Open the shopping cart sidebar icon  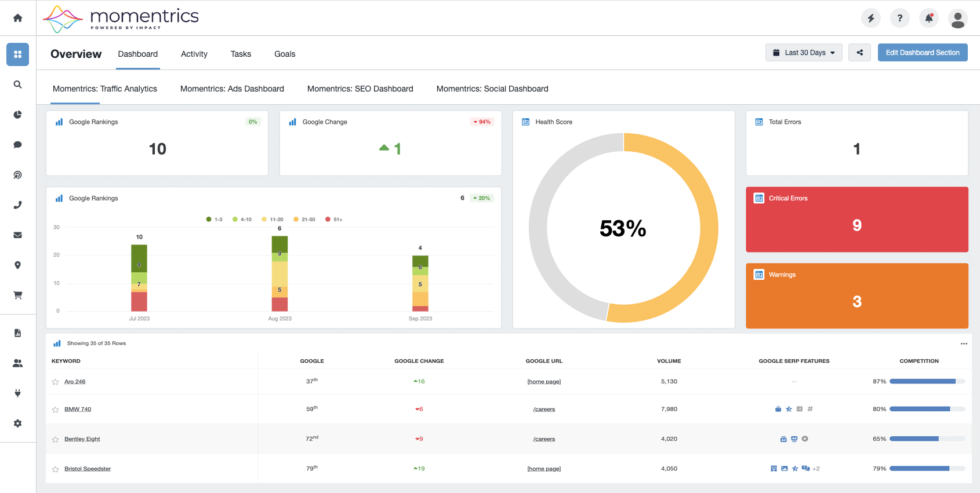click(x=18, y=295)
